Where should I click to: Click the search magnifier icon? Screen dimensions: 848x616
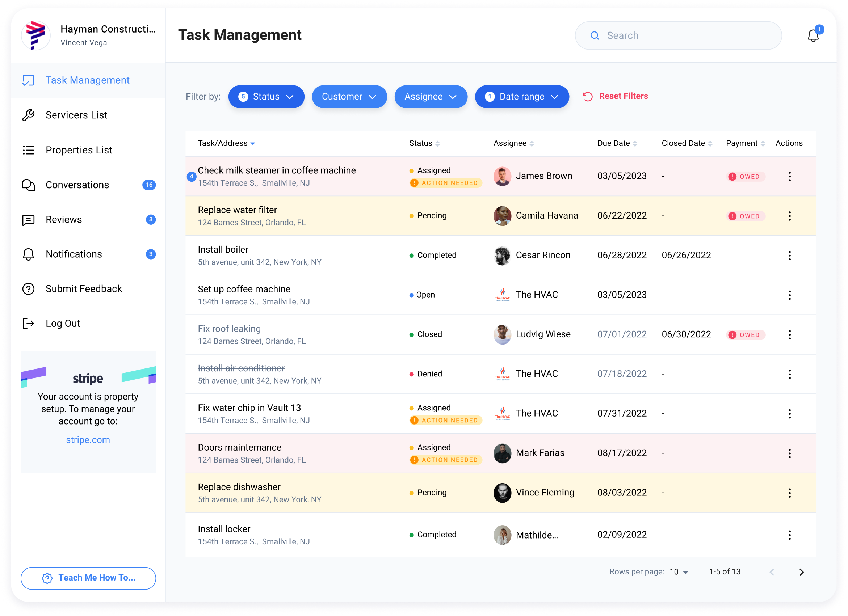[x=595, y=35]
